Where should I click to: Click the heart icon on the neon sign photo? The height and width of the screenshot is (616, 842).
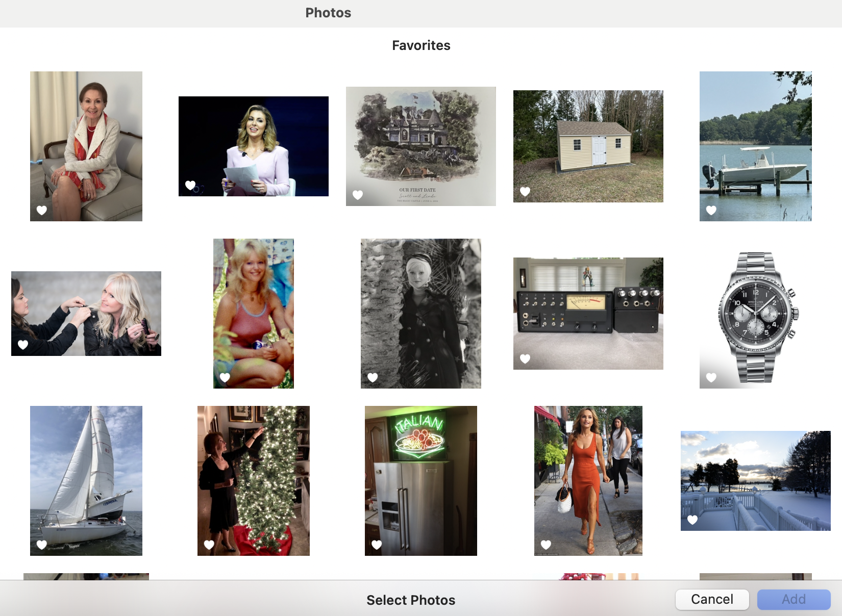[377, 545]
